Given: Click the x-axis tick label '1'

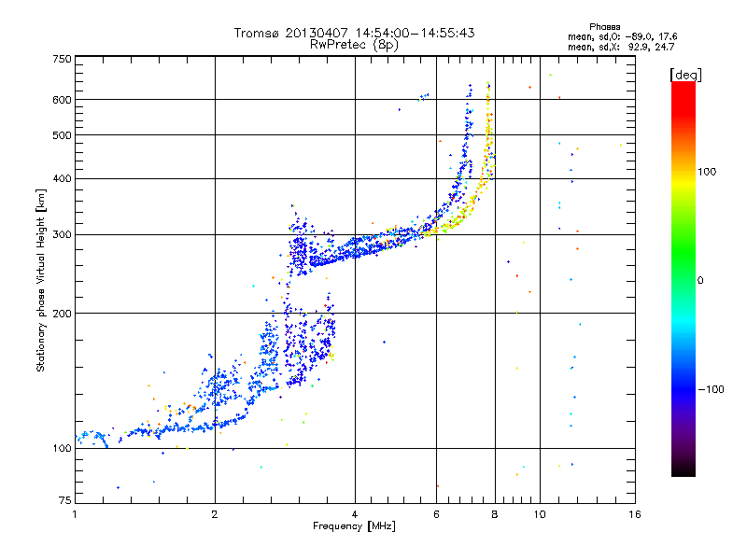Looking at the screenshot, I should tap(75, 514).
